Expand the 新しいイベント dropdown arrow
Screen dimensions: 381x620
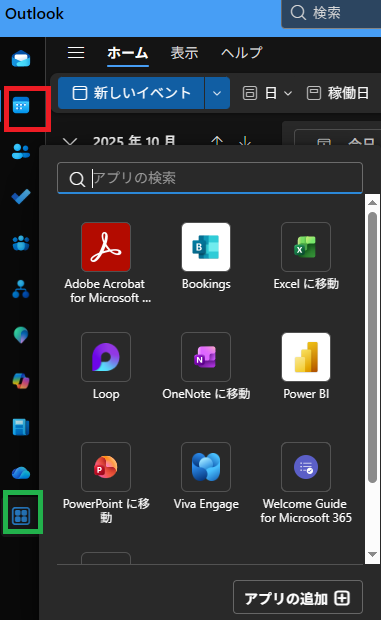tap(217, 93)
